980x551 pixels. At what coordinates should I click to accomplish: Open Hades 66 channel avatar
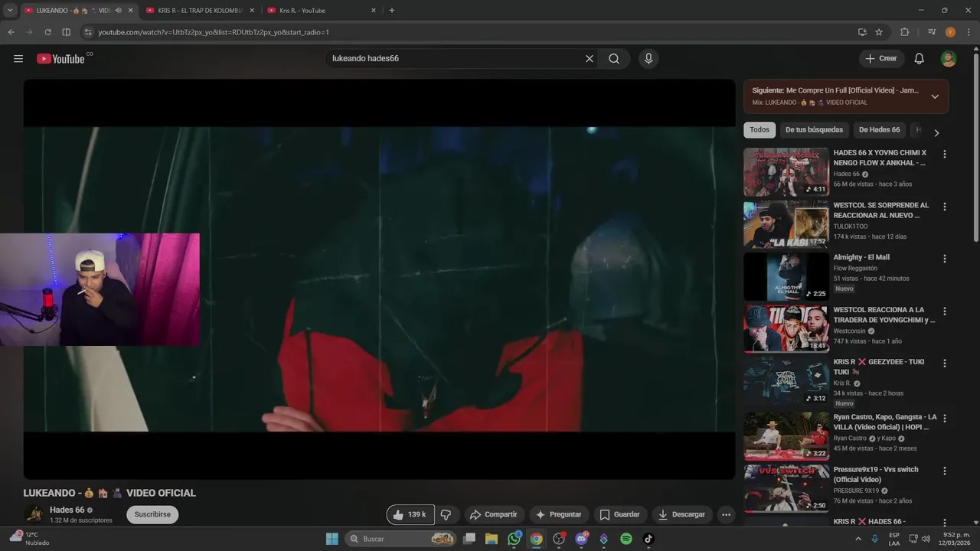point(34,514)
